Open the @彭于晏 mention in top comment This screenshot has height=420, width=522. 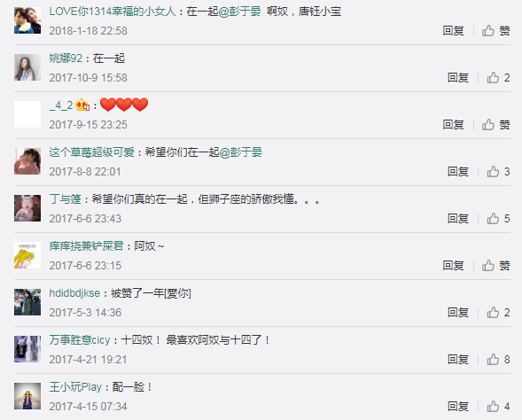[x=240, y=12]
